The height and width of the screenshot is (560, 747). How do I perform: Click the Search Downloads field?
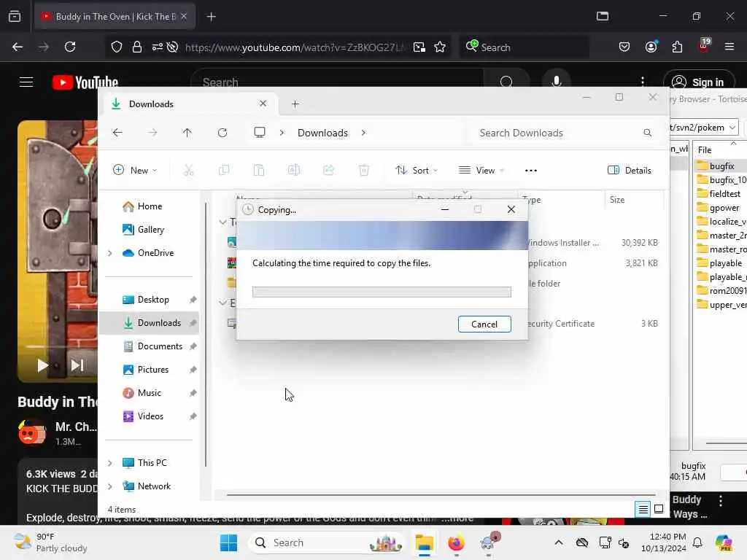coord(564,133)
